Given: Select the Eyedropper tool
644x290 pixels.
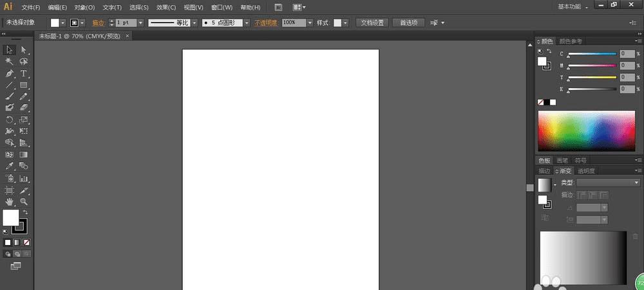Looking at the screenshot, I should click(x=10, y=166).
